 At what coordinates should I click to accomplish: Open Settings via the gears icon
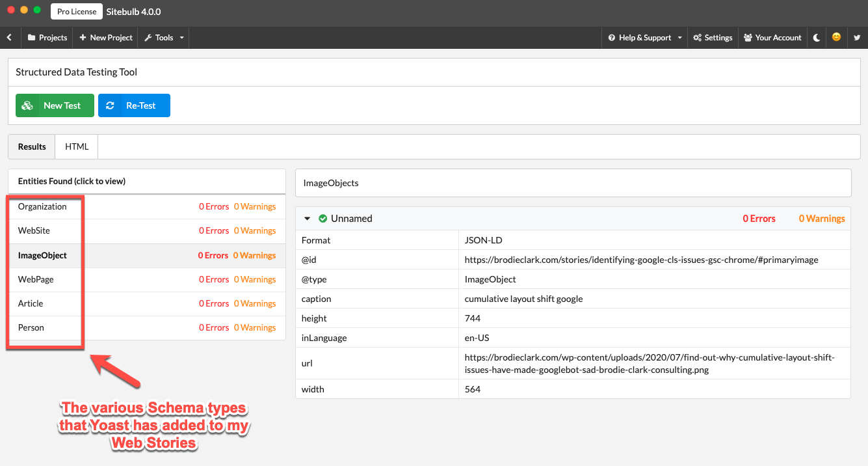point(697,37)
